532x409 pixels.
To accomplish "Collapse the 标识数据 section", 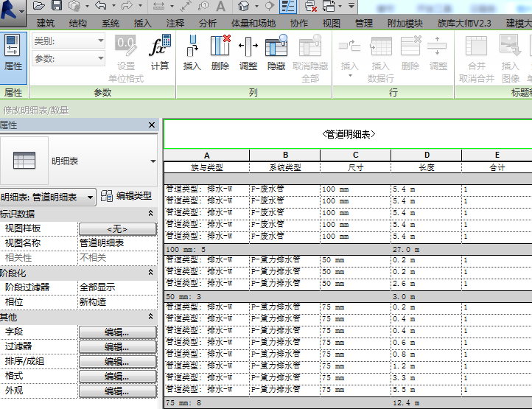I will tap(151, 214).
